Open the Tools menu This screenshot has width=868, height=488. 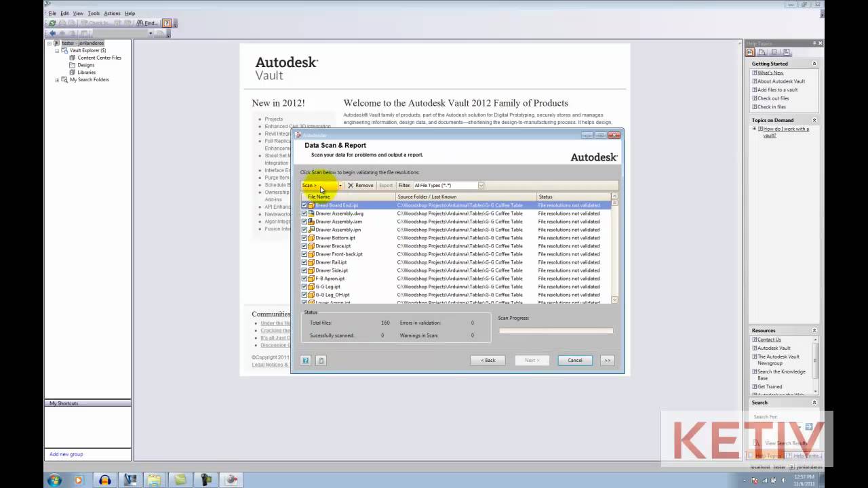pyautogui.click(x=94, y=14)
